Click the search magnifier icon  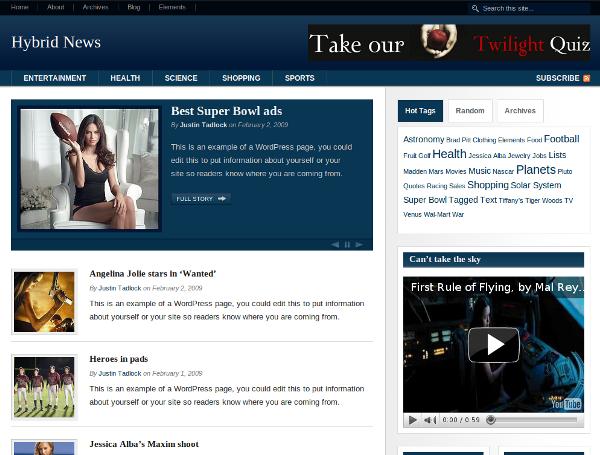[475, 8]
